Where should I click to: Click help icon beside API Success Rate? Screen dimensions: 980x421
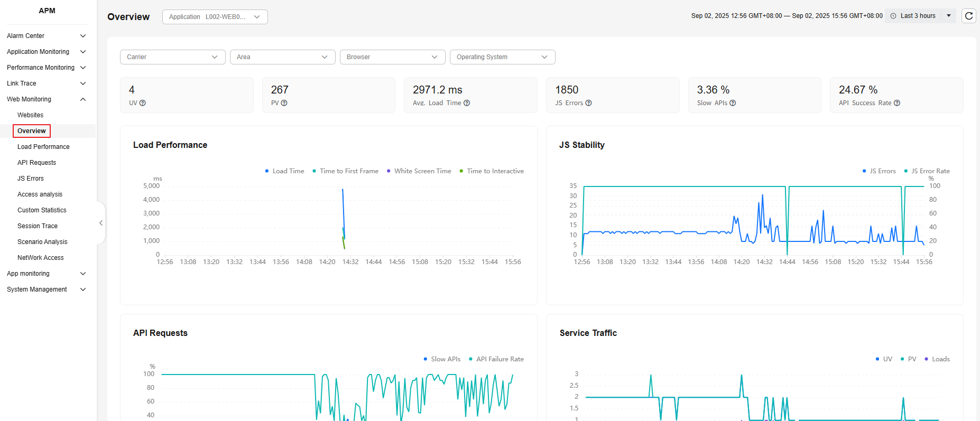897,103
